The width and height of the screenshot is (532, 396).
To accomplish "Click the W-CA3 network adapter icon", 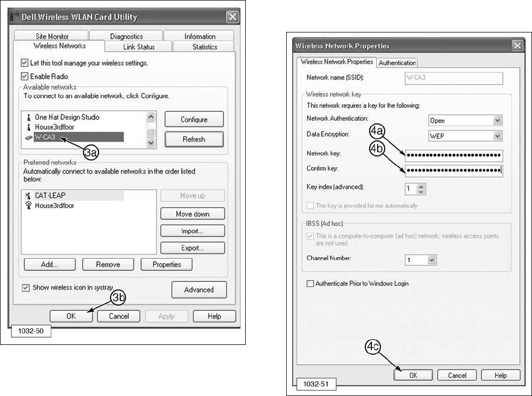I will point(29,137).
